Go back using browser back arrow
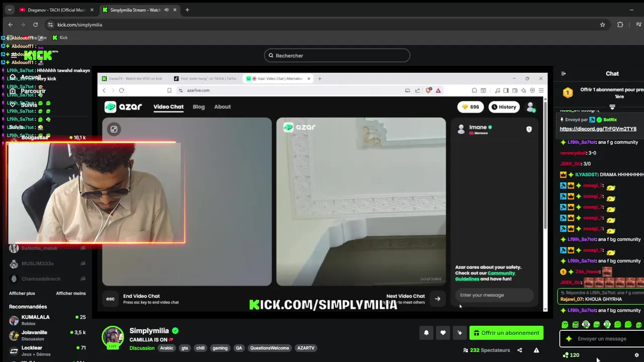This screenshot has width=644, height=362. pos(11,25)
